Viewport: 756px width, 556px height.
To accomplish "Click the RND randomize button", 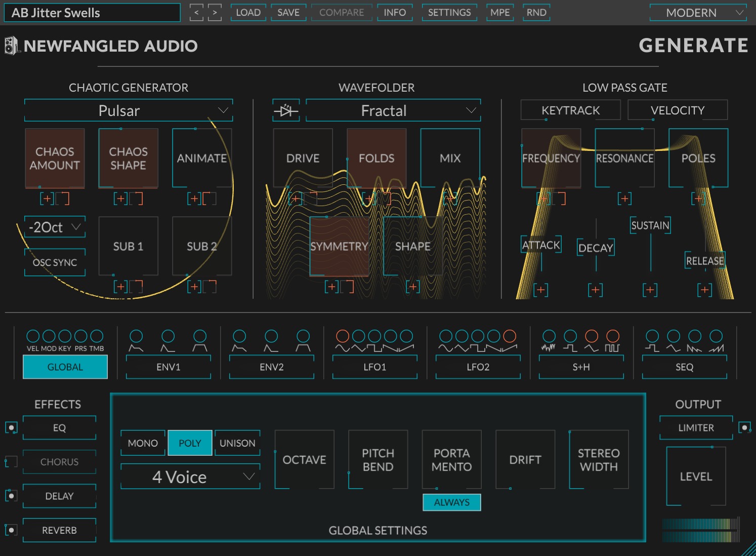I will click(x=536, y=13).
